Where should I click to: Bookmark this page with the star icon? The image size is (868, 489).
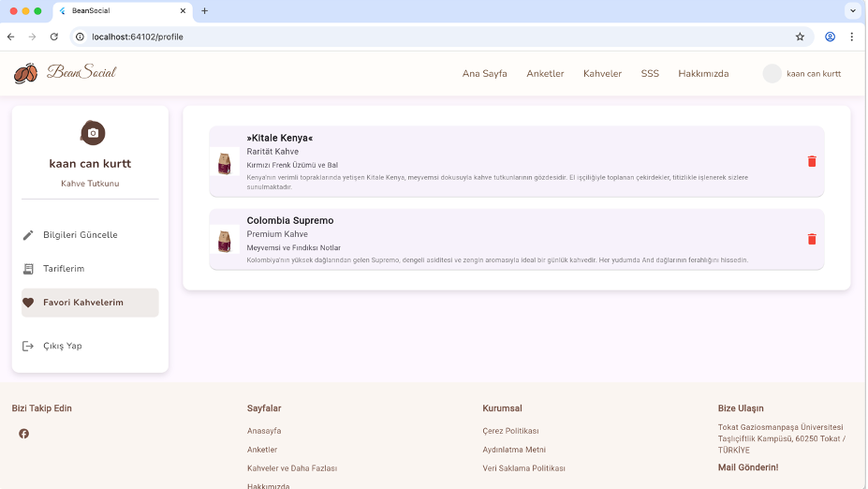(x=800, y=37)
